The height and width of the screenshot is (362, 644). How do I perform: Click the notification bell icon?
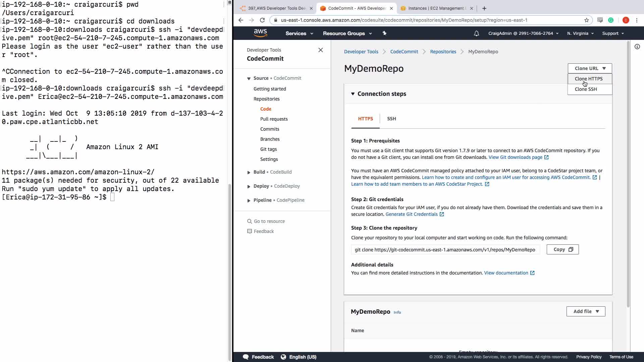click(x=476, y=34)
